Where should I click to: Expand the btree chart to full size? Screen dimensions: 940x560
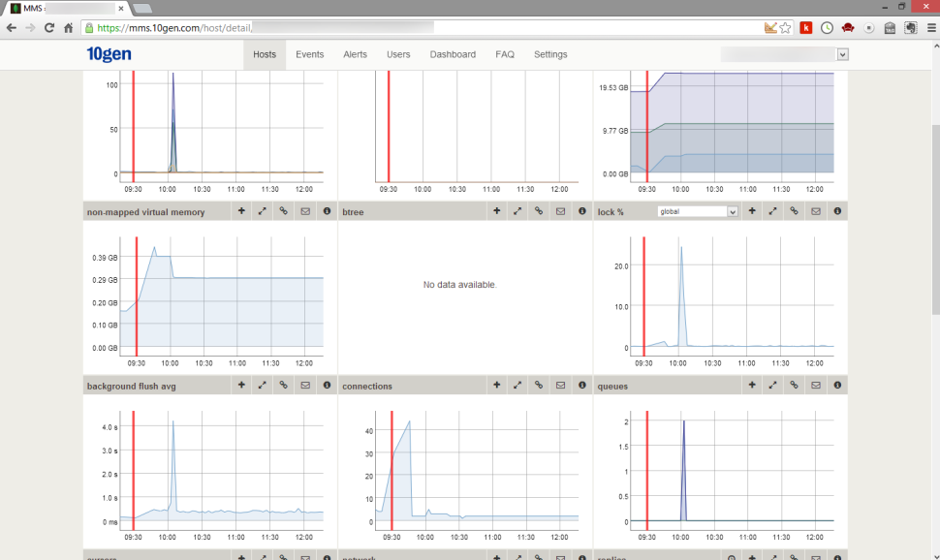pyautogui.click(x=518, y=211)
